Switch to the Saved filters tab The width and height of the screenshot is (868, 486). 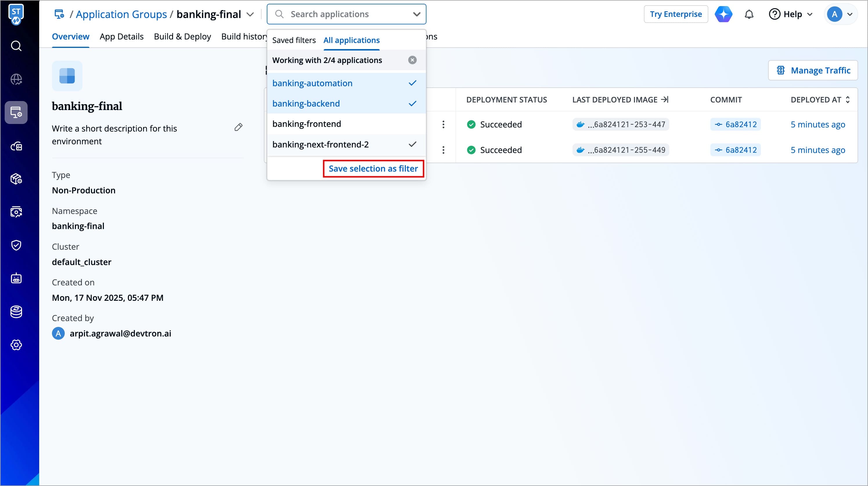[x=293, y=40]
